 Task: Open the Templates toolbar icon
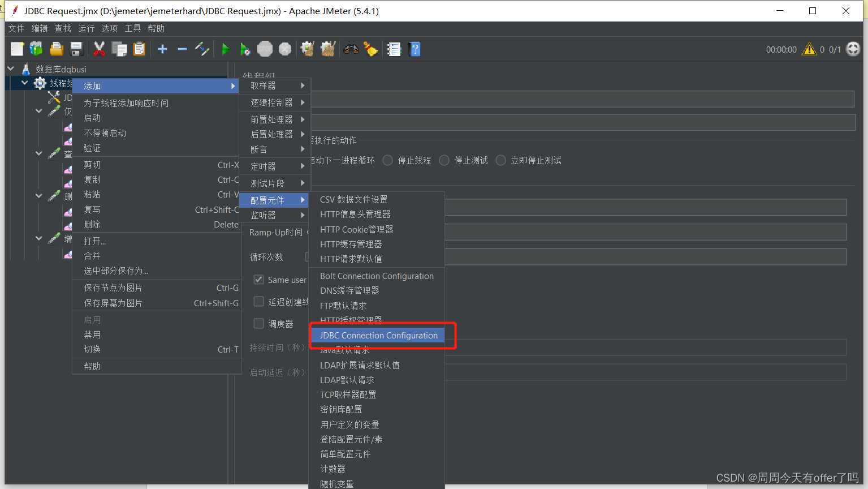click(36, 49)
